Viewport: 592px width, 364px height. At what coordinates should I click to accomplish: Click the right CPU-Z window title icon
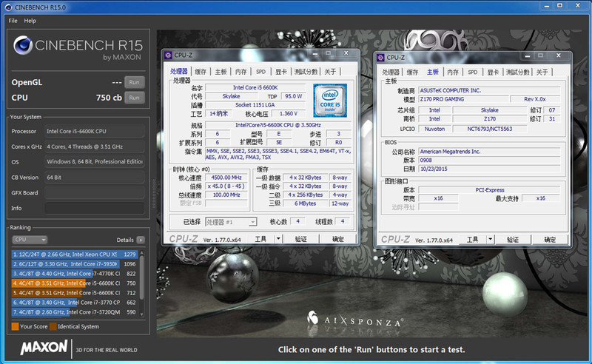381,58
